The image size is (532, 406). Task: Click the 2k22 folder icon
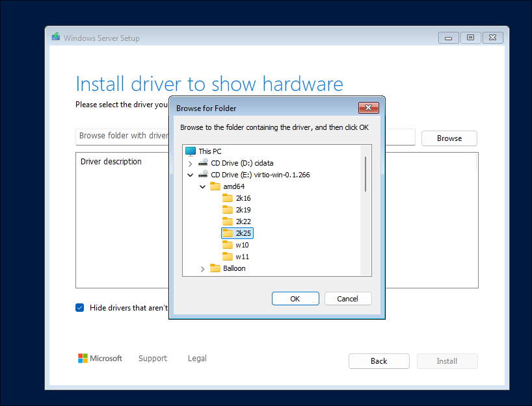228,222
